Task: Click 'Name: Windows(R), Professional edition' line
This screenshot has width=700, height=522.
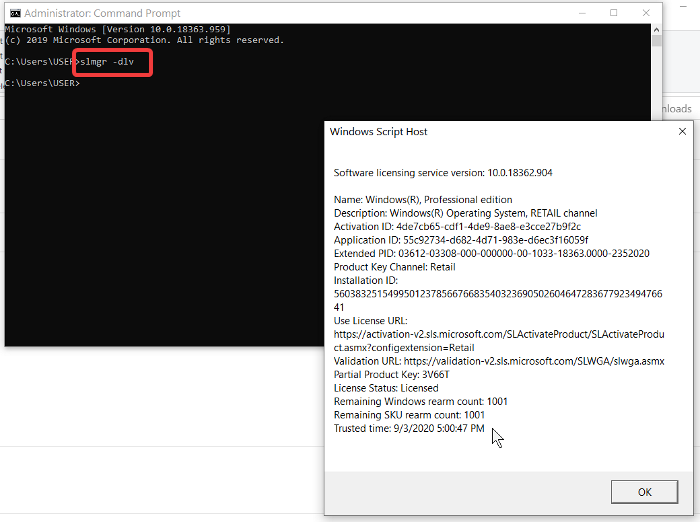Action: click(x=423, y=200)
